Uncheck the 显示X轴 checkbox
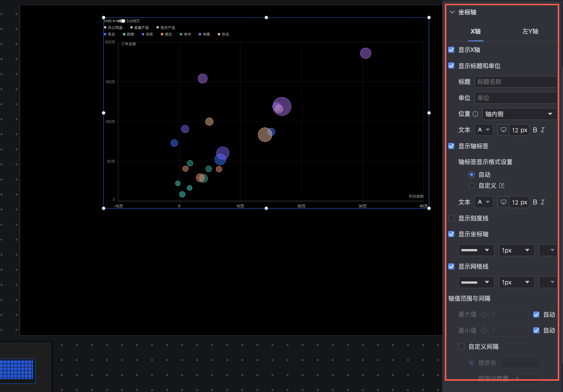563x392 pixels. click(x=451, y=50)
